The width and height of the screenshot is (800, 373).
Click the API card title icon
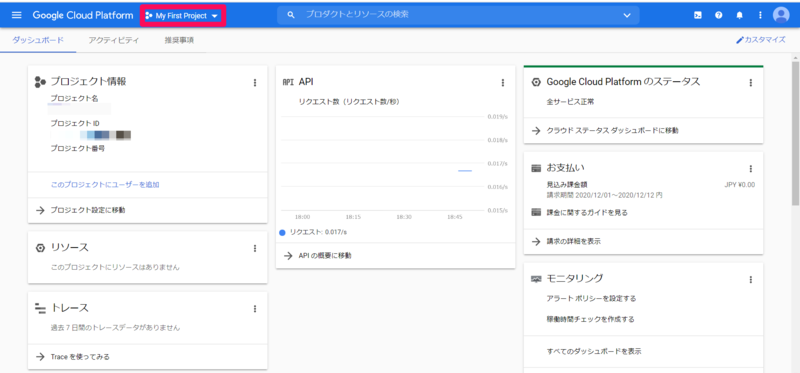pos(288,82)
